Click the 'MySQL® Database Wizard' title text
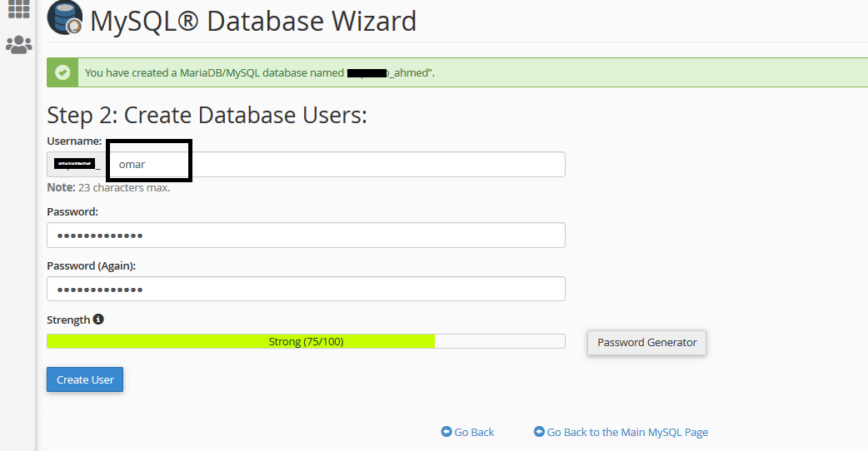 pyautogui.click(x=253, y=21)
